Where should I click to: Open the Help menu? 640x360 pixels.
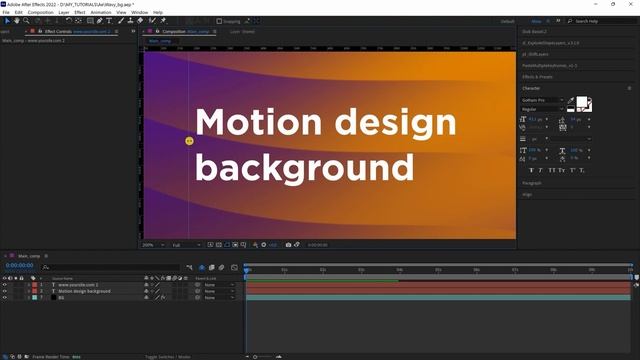[x=158, y=13]
